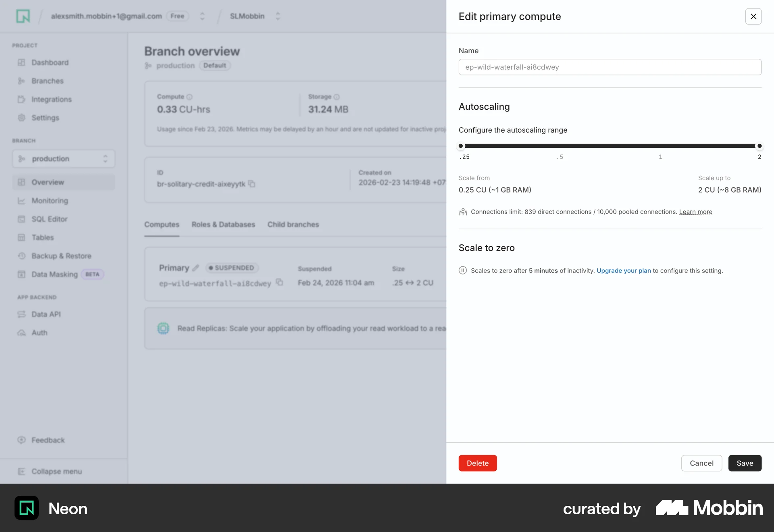Click the Scale to zero pause icon
Viewport: 774px width, 532px height.
[x=463, y=270]
